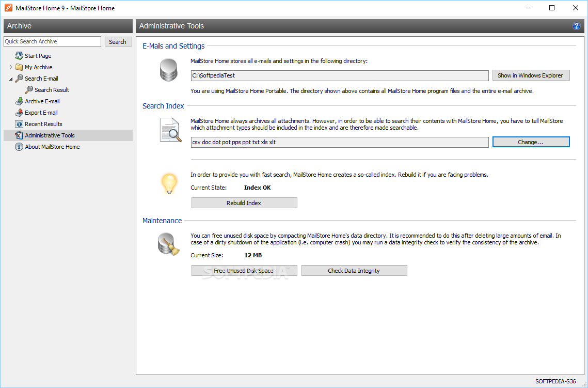Select My Archive in tree

[x=38, y=67]
